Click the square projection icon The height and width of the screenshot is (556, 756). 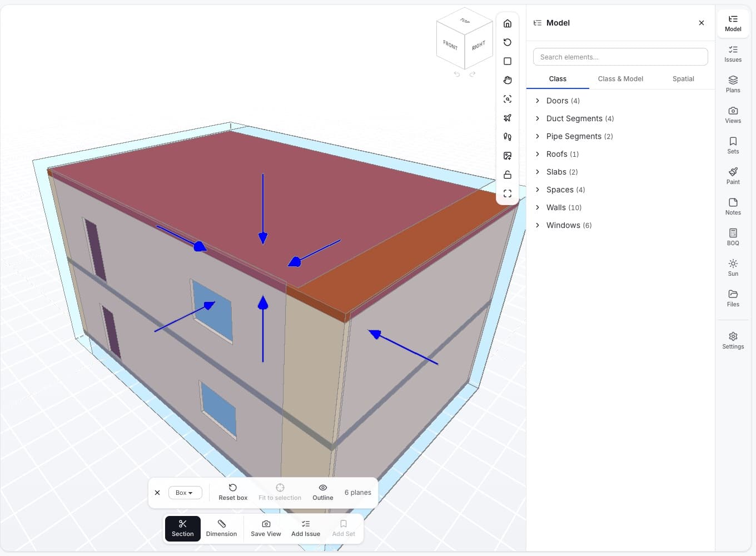click(x=508, y=61)
